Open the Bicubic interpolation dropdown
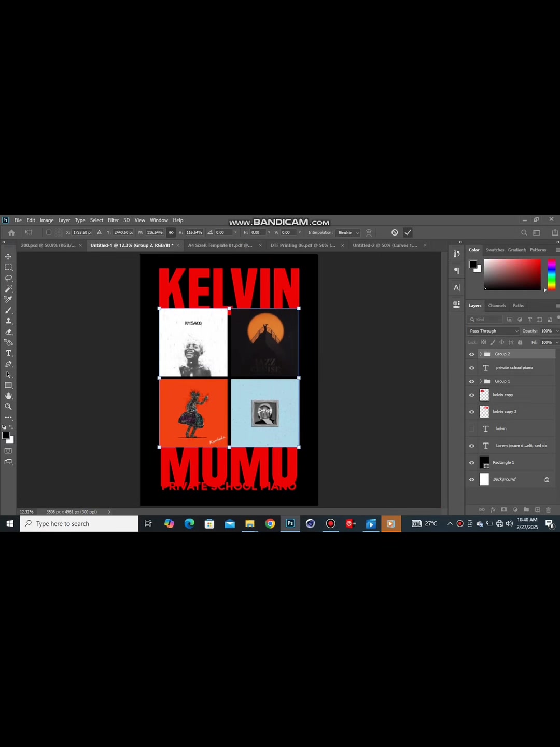This screenshot has height=747, width=560. click(x=348, y=233)
